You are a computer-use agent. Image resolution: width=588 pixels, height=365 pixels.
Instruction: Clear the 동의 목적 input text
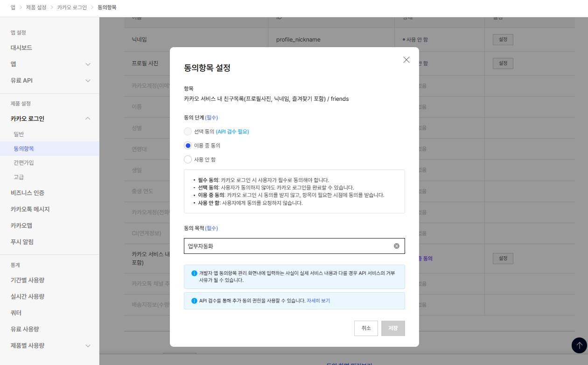397,246
